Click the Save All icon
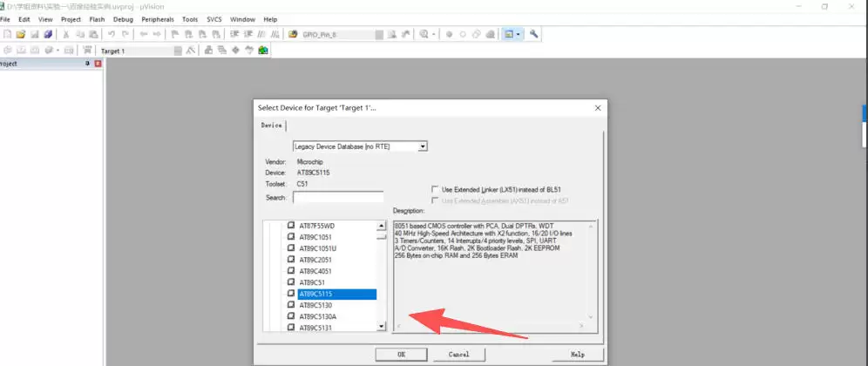The image size is (868, 366). (48, 34)
